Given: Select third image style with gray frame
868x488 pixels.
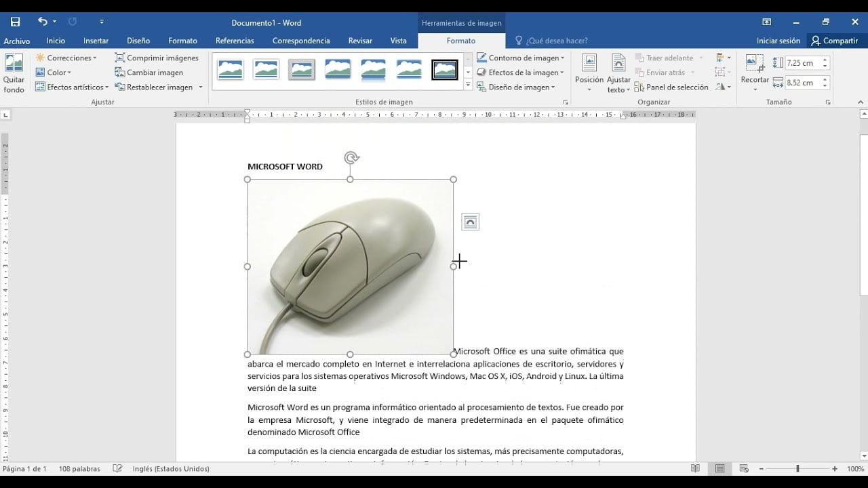Looking at the screenshot, I should 302,69.
